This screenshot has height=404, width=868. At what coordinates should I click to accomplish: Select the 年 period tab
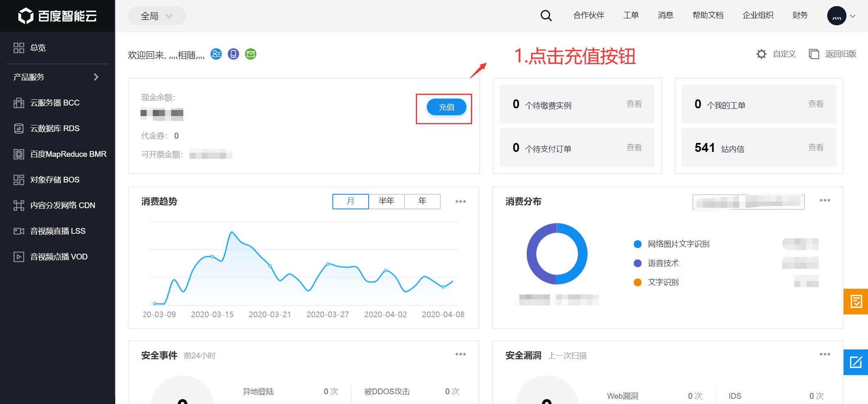[x=422, y=201]
